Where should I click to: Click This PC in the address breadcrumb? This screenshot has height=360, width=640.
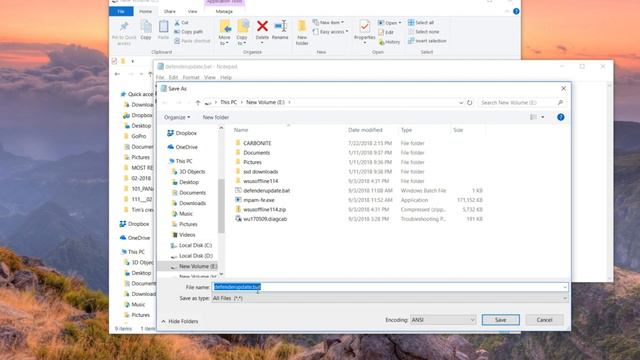click(x=228, y=102)
